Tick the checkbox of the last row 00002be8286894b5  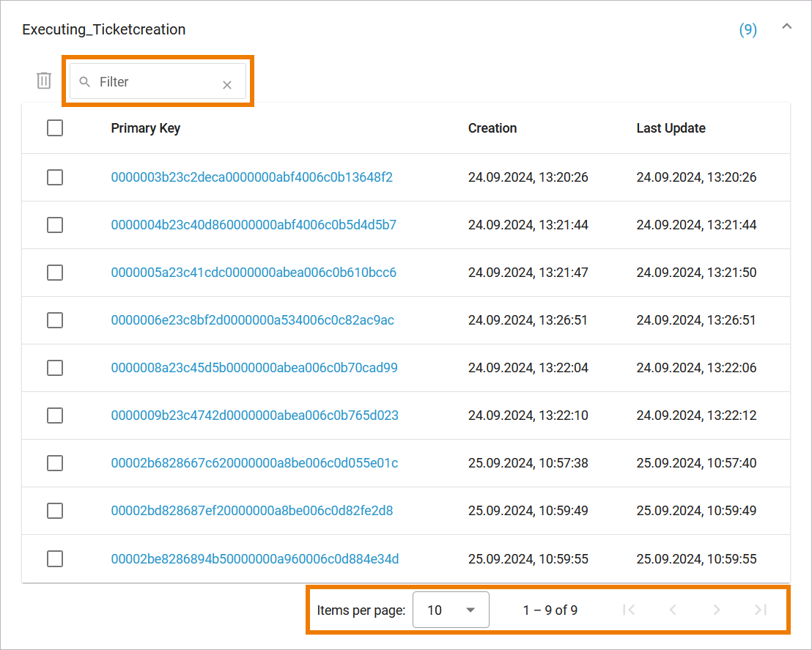coord(55,559)
